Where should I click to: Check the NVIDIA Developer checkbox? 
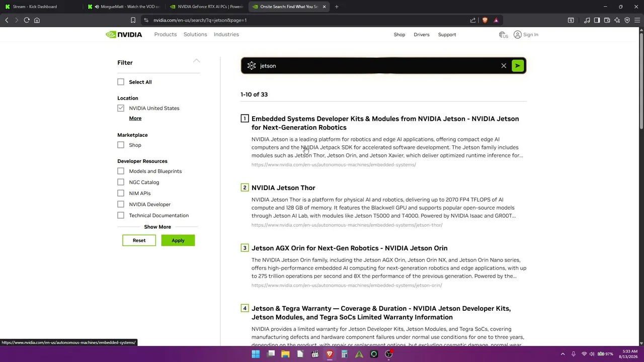click(121, 204)
